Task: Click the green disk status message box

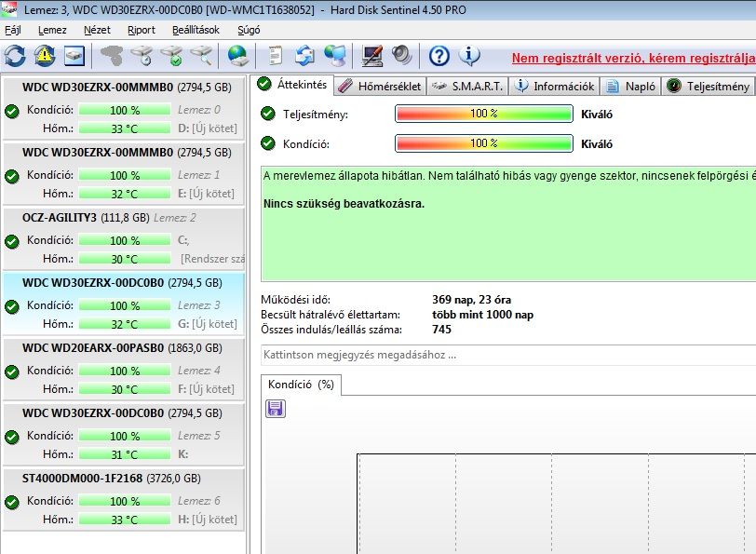Action: pyautogui.click(x=508, y=223)
